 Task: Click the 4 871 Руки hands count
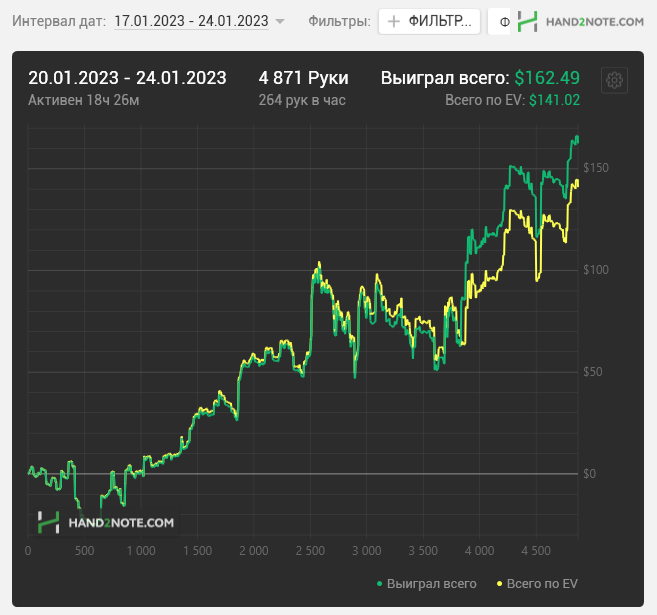pos(303,78)
